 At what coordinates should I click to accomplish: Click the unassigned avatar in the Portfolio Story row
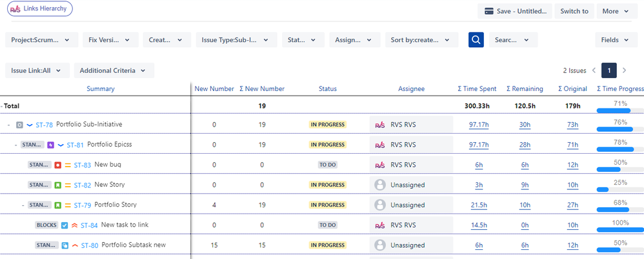[380, 205]
